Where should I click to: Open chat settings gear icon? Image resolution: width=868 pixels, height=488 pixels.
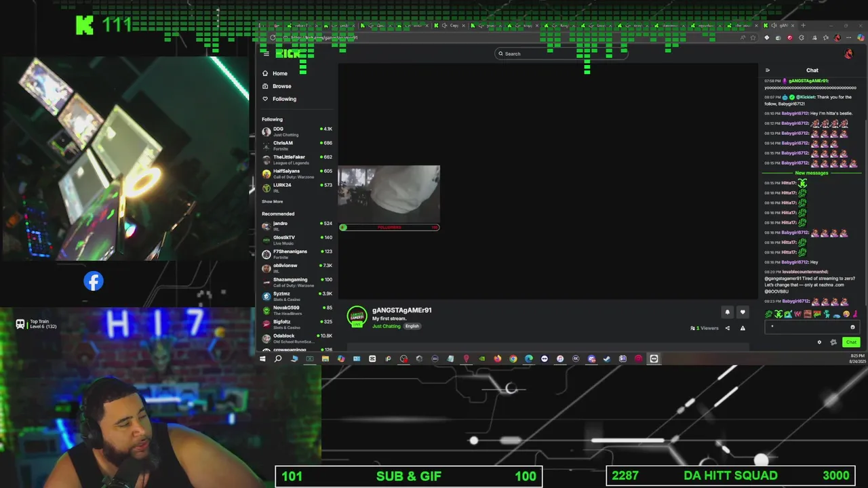(x=819, y=342)
